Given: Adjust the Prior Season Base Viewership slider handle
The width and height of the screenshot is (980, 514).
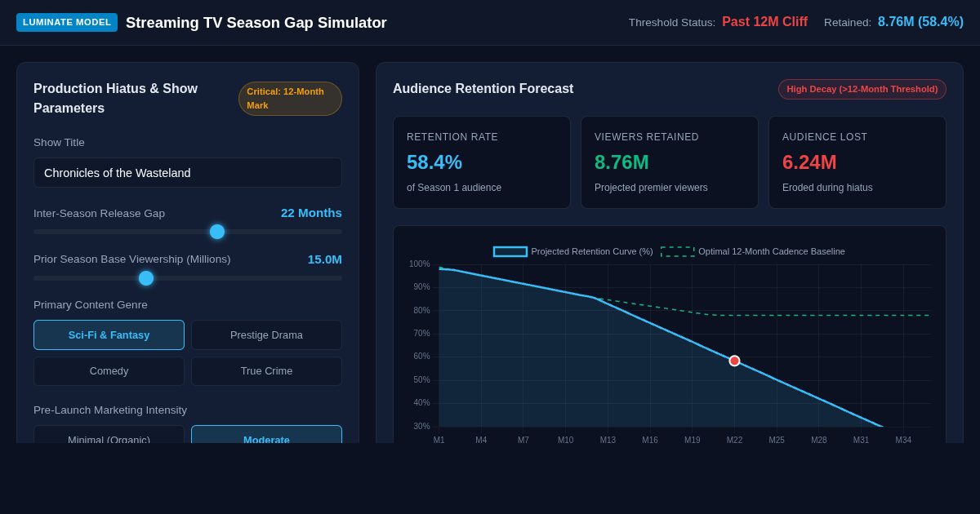Looking at the screenshot, I should tap(146, 278).
